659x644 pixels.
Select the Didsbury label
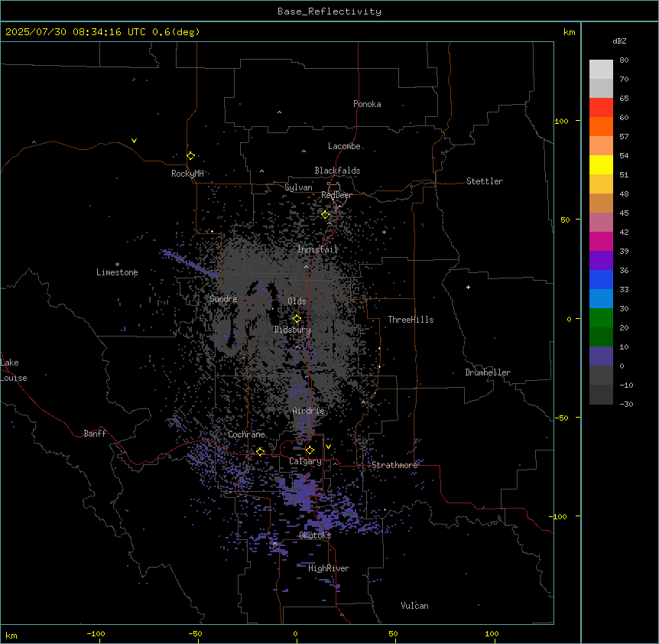tap(293, 330)
